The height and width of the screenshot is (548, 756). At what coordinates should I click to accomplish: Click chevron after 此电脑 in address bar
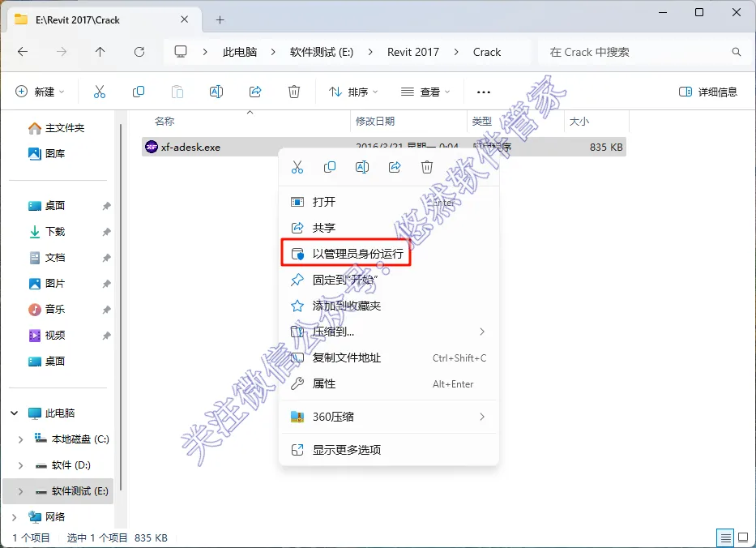(273, 52)
